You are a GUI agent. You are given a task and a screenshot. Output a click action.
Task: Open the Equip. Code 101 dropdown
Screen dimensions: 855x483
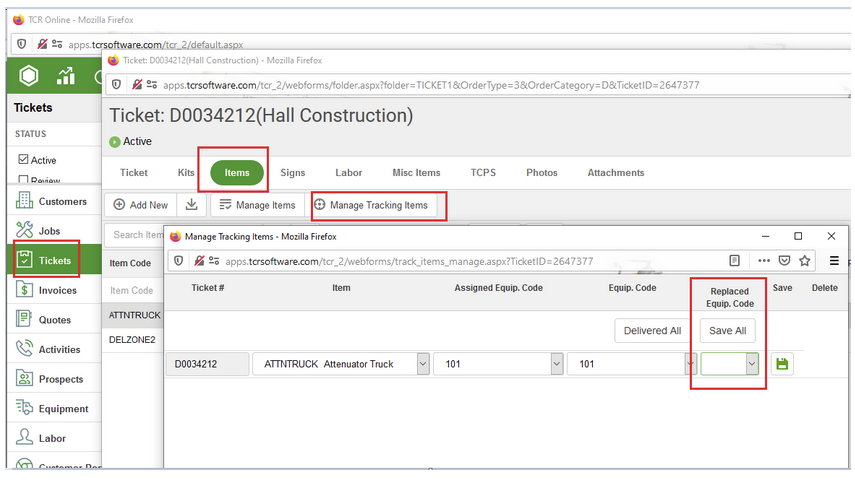pos(690,364)
